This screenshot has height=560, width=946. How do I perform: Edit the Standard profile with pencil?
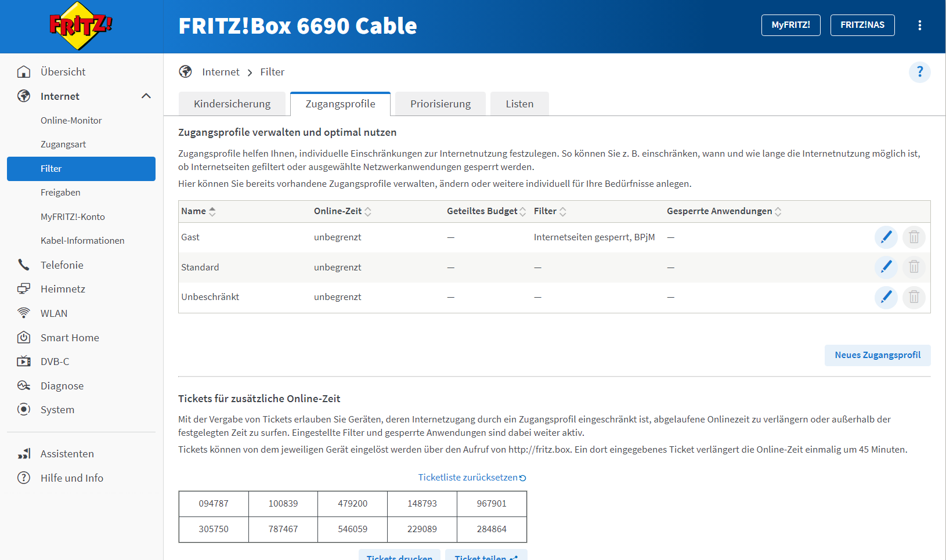886,267
